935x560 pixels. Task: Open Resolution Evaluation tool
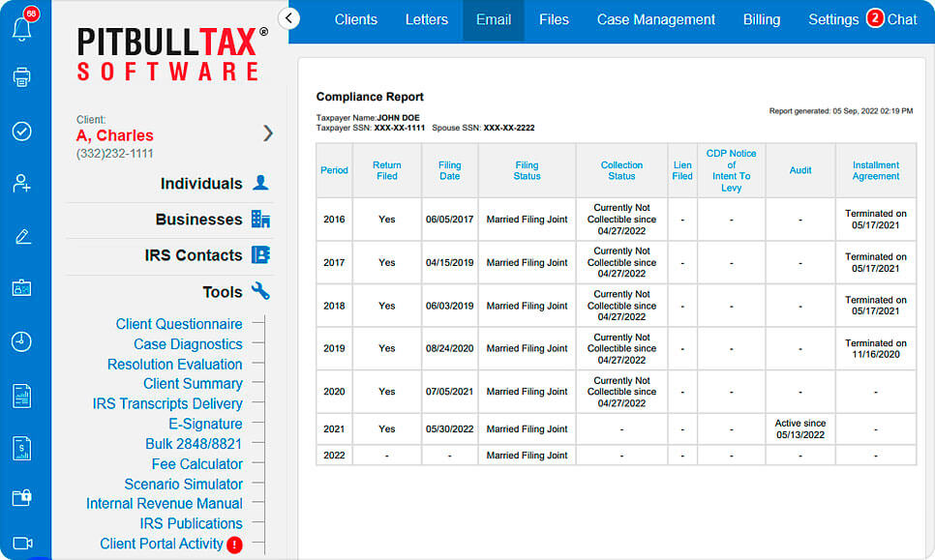(175, 364)
